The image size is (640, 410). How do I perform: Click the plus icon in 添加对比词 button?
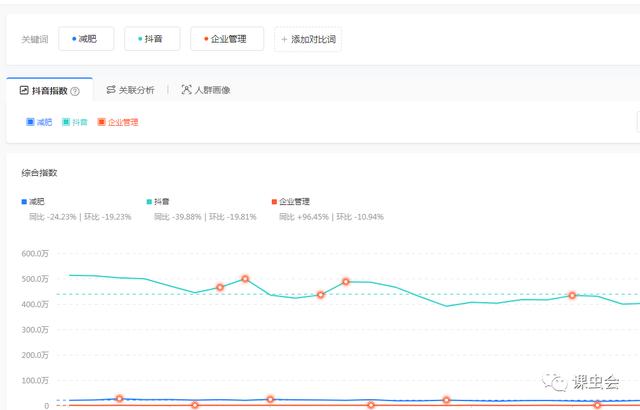coord(284,40)
